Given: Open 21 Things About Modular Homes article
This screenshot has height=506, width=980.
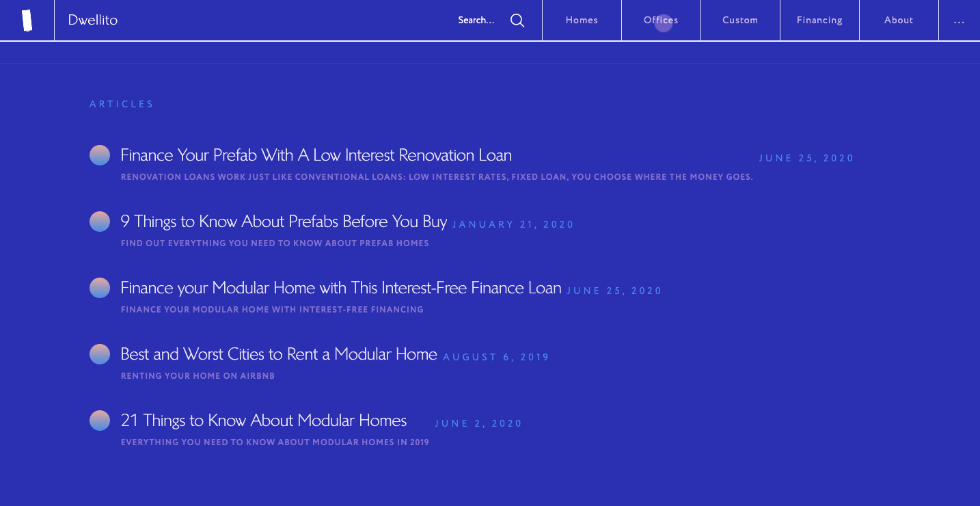Looking at the screenshot, I should pos(263,421).
